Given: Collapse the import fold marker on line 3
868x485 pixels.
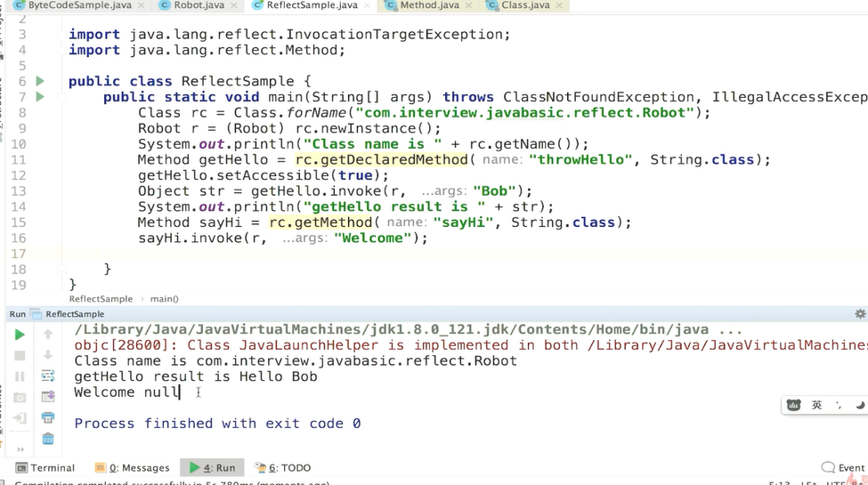Looking at the screenshot, I should pos(61,35).
